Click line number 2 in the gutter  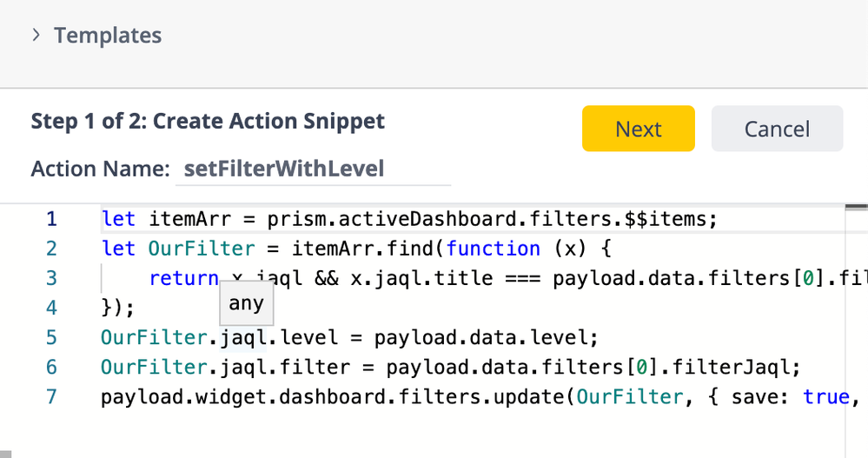[x=51, y=249]
